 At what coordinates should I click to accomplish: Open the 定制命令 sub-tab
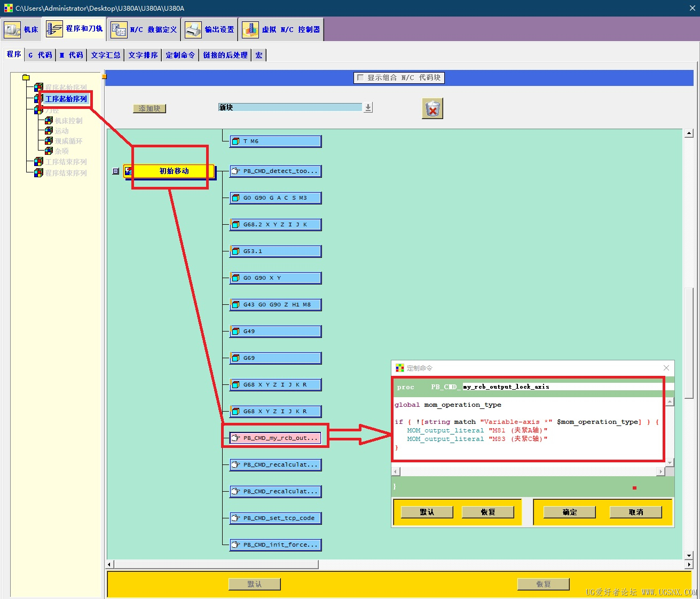(x=180, y=55)
